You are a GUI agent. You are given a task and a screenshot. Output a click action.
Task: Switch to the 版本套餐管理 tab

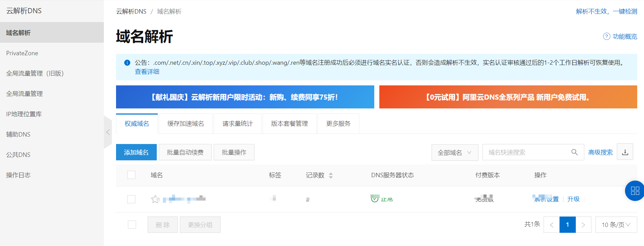(x=289, y=124)
